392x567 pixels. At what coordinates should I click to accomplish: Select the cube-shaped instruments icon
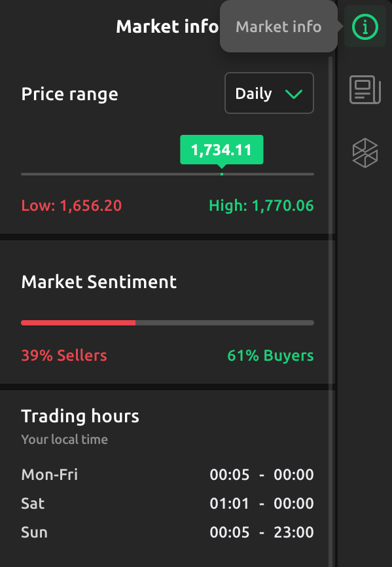365,153
